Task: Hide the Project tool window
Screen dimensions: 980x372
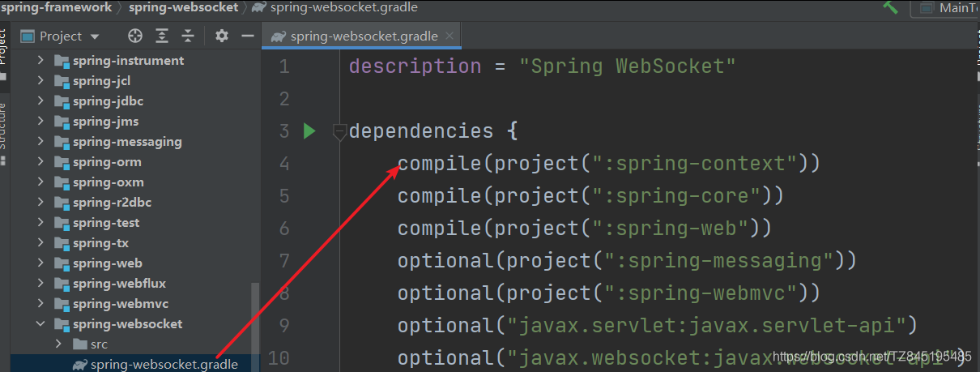Action: click(246, 36)
